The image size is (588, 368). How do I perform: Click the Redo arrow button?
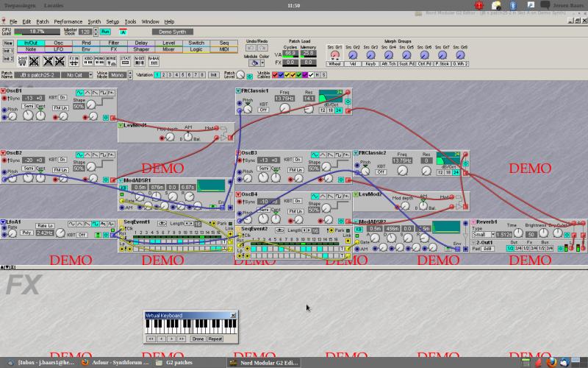pos(262,48)
